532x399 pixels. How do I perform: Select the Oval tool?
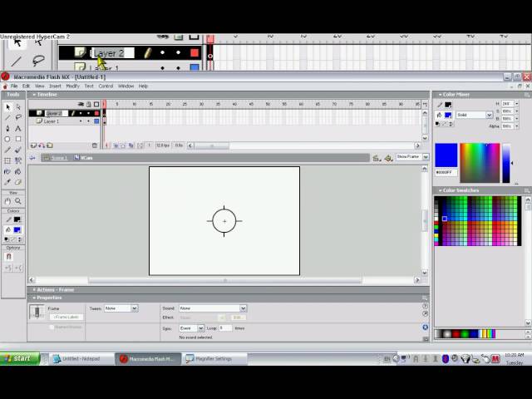point(7,139)
